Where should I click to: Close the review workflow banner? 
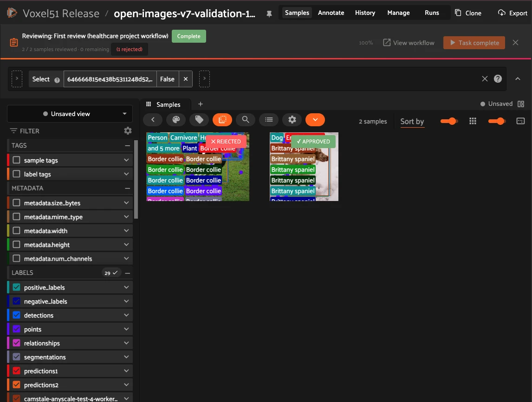point(515,42)
